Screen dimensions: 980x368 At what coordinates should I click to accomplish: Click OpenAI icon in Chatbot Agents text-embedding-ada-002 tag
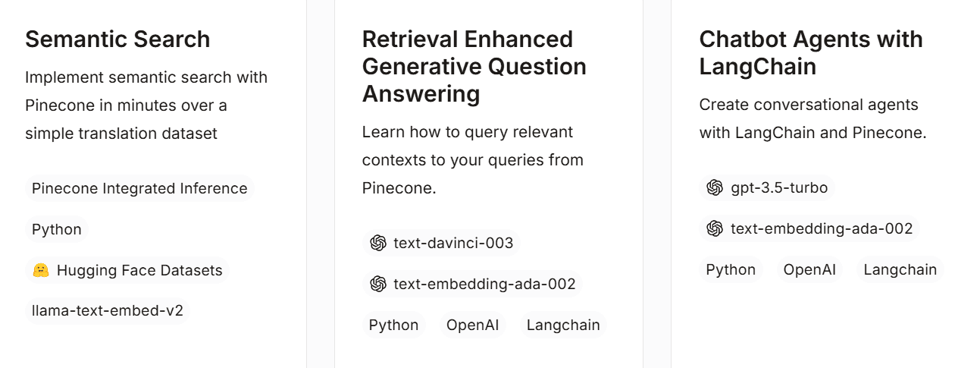click(x=715, y=228)
